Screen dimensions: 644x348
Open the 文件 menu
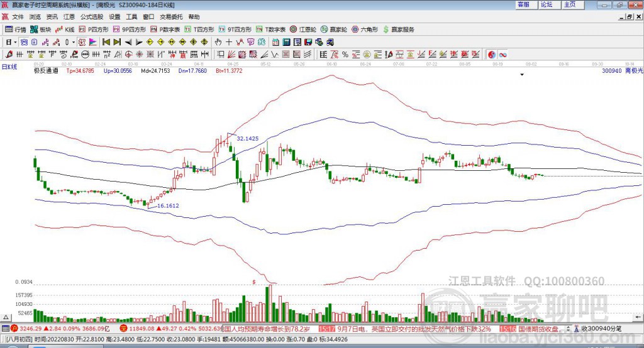coord(18,17)
